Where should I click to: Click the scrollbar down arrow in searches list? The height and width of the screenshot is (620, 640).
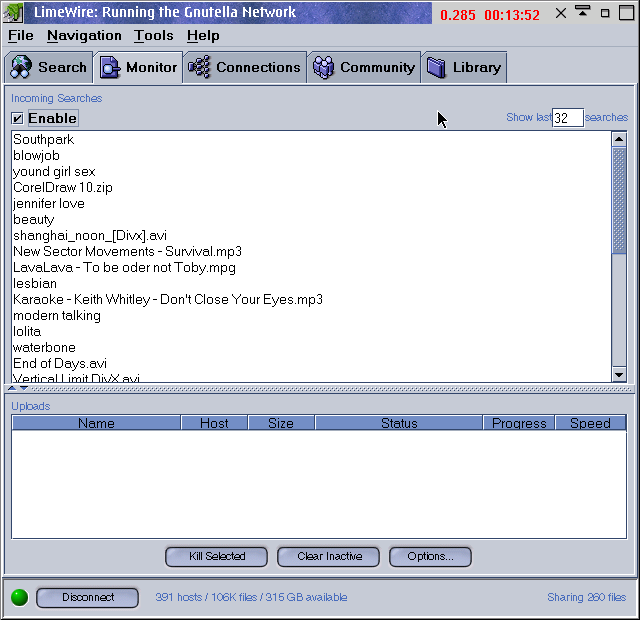click(x=619, y=374)
